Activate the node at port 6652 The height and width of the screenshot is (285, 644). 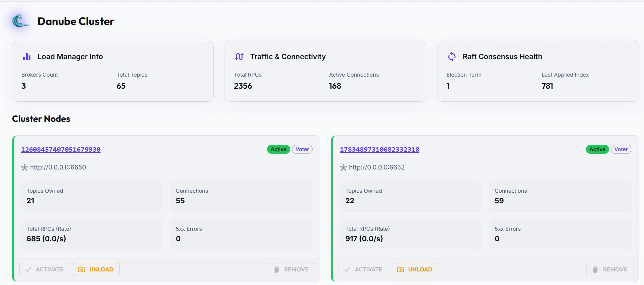point(363,269)
